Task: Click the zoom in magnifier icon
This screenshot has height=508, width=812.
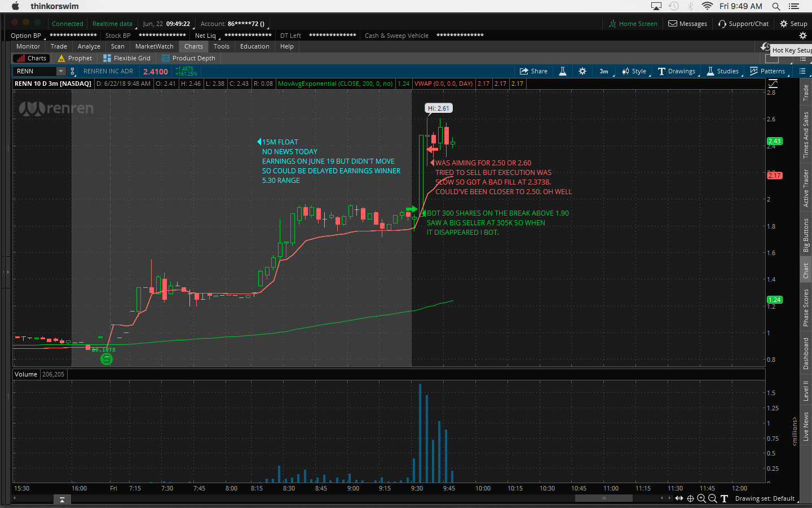Action: [701, 498]
